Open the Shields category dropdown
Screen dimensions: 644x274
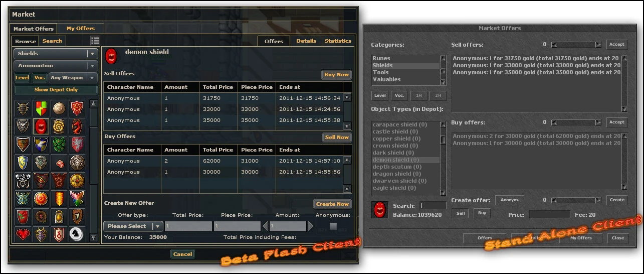56,54
